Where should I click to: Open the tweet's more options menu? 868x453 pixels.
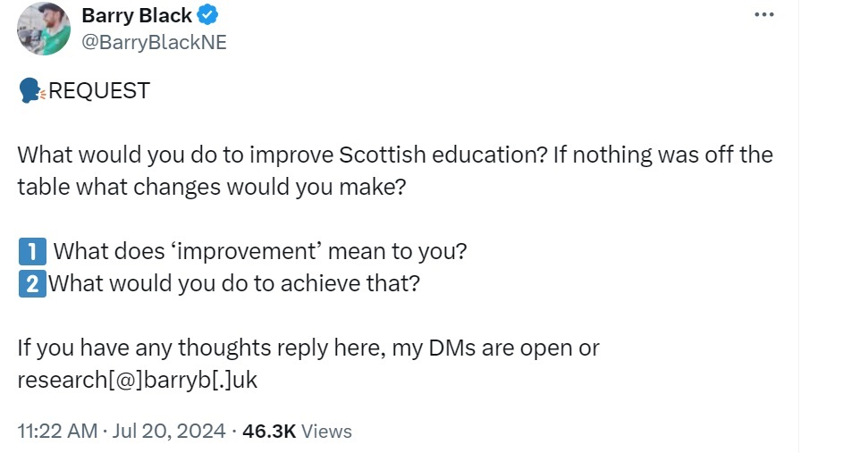click(763, 15)
